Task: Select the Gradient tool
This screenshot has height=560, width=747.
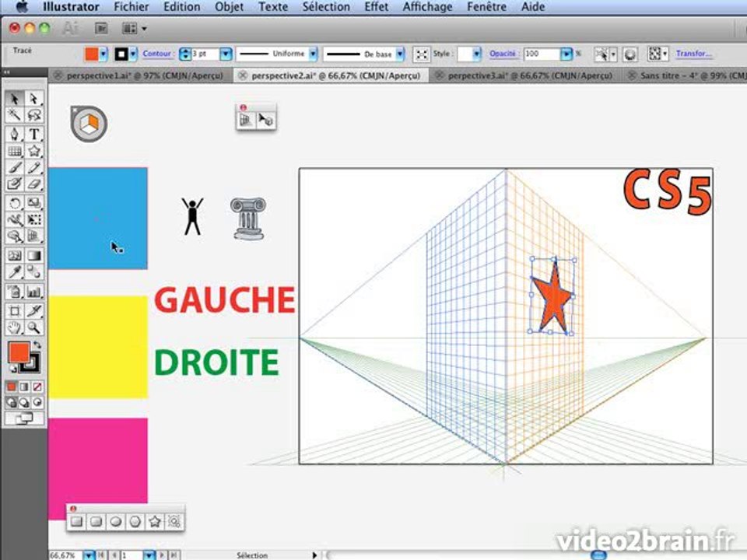Action: [x=33, y=255]
